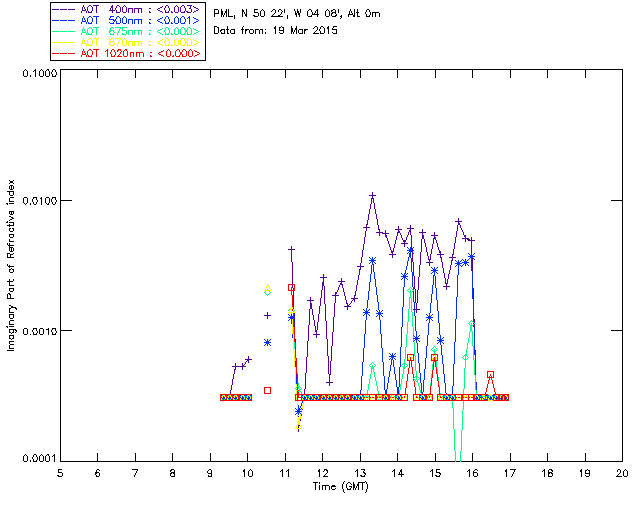
Task: Click the lowest yellow triangle marker after time 11
Action: point(298,427)
